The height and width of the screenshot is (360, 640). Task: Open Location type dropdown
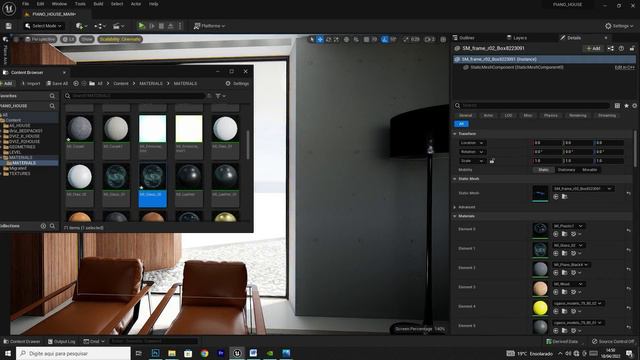[472, 143]
